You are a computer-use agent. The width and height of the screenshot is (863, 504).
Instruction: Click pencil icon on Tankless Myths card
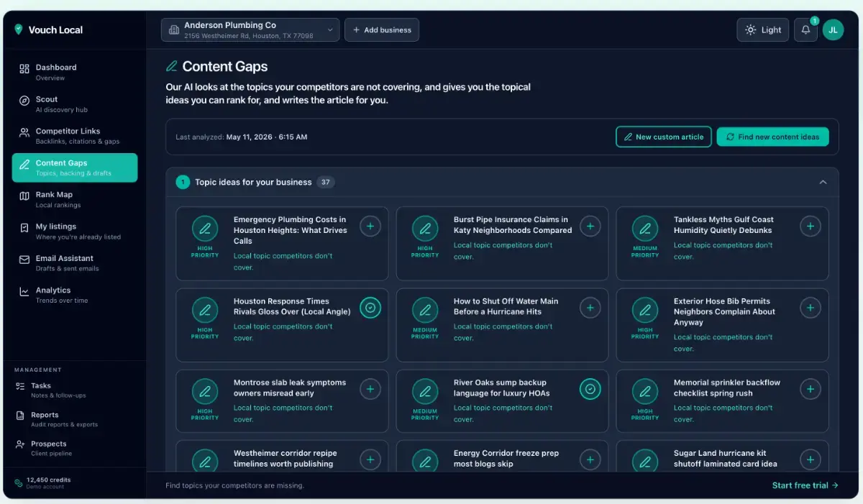[x=645, y=229]
